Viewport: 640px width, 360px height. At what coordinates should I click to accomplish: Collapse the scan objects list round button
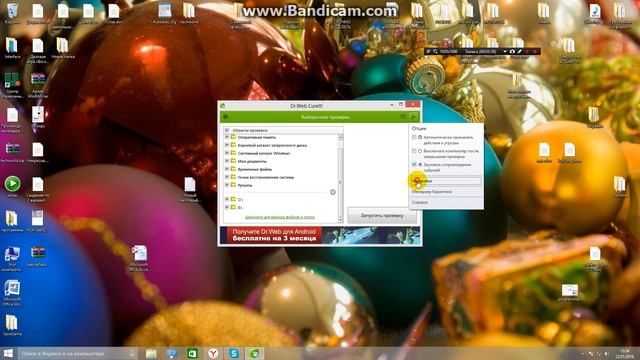333,192
